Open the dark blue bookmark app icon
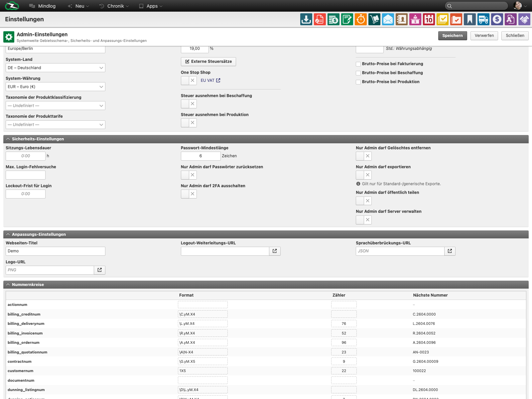The height and width of the screenshot is (399, 532). (x=469, y=19)
